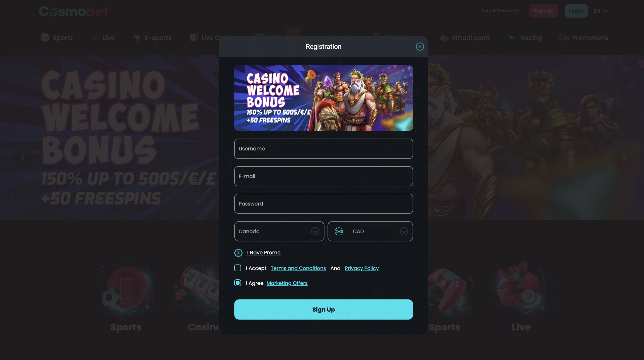
Task: Click the Privacy Policy link
Action: point(362,268)
